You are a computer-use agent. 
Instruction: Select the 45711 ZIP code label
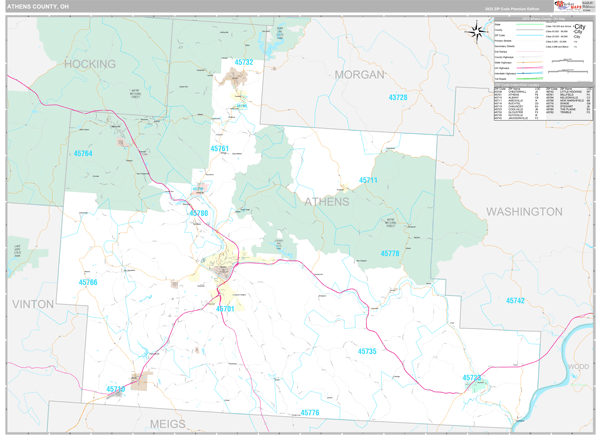[368, 180]
